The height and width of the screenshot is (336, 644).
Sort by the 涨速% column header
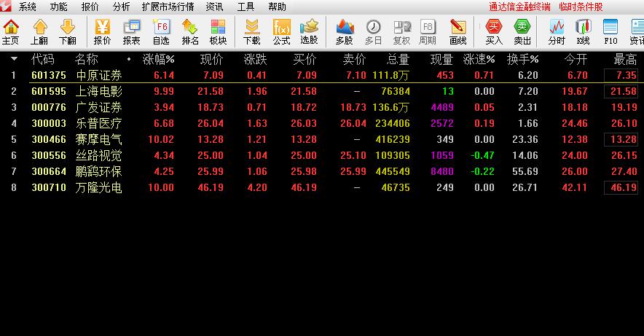[479, 60]
